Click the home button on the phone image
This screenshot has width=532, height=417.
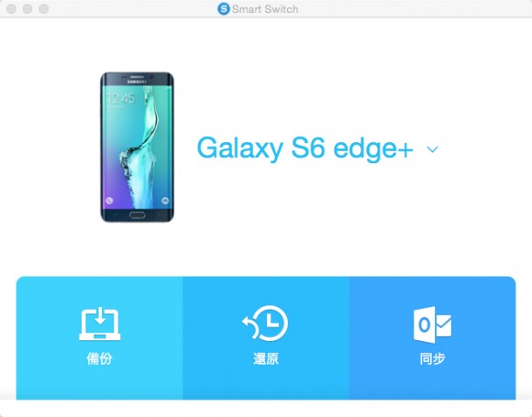pyautogui.click(x=137, y=215)
